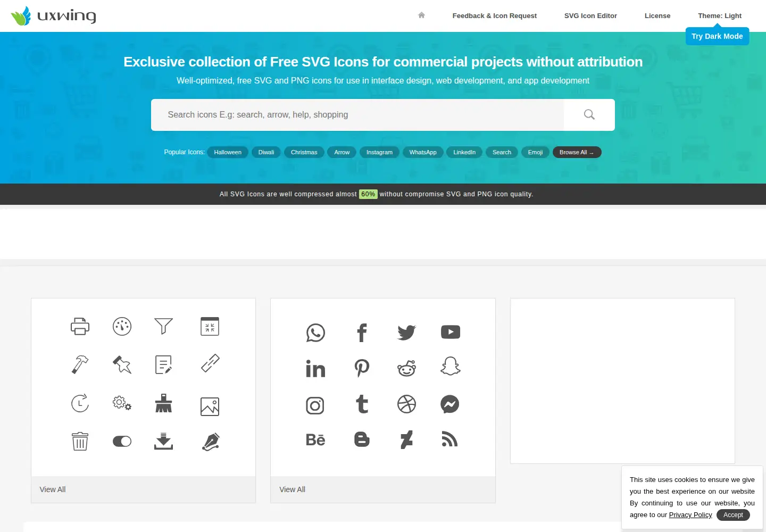This screenshot has width=766, height=532.
Task: Click the Reddit alien icon
Action: tap(406, 368)
